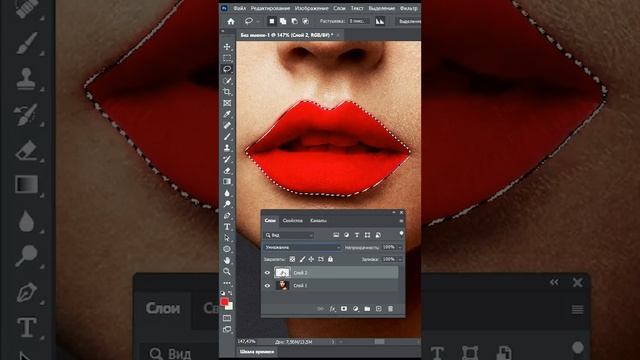Screen dimensions: 640x360
Task: Select the Rectangular Marquee tool
Action: pyautogui.click(x=227, y=58)
